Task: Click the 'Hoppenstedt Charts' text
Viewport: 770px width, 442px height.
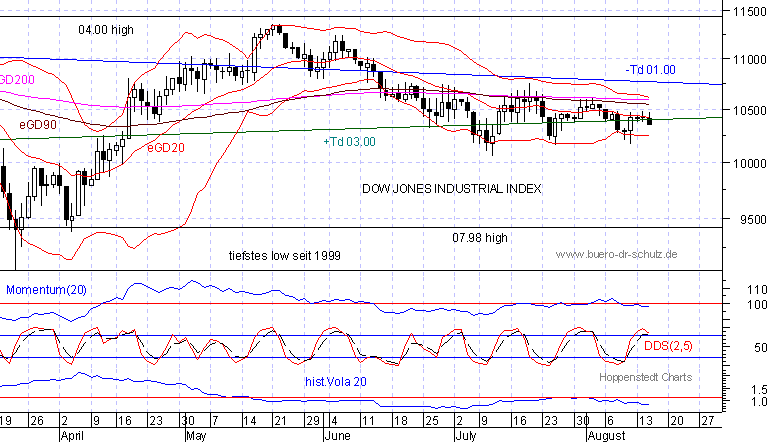Action: click(x=645, y=377)
